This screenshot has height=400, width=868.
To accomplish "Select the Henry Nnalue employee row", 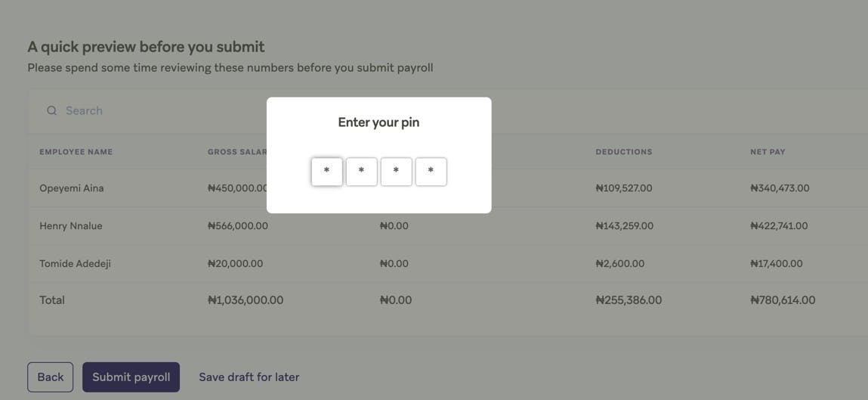I will (71, 226).
